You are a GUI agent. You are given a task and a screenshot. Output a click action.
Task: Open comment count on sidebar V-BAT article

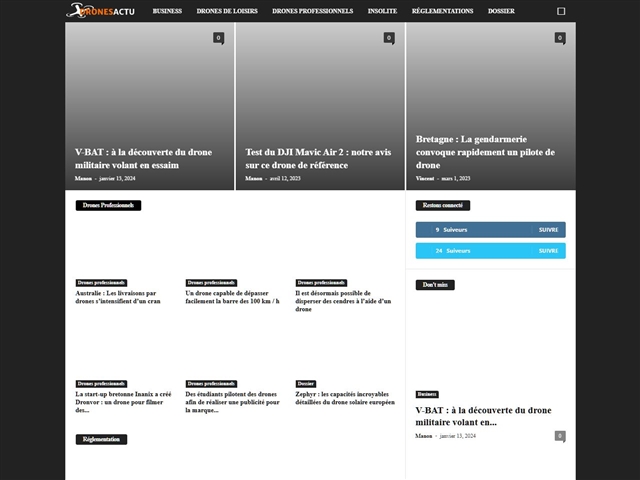point(560,436)
